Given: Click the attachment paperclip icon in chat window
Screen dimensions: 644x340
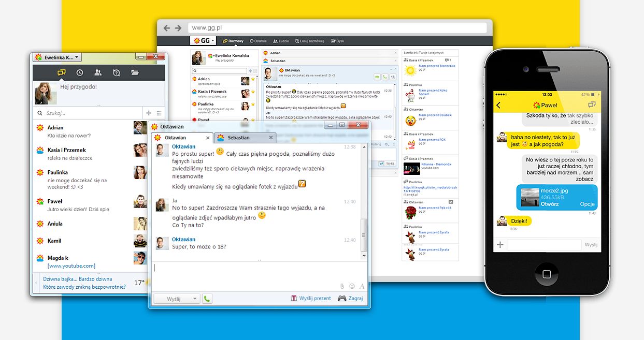Looking at the screenshot, I should tap(342, 286).
